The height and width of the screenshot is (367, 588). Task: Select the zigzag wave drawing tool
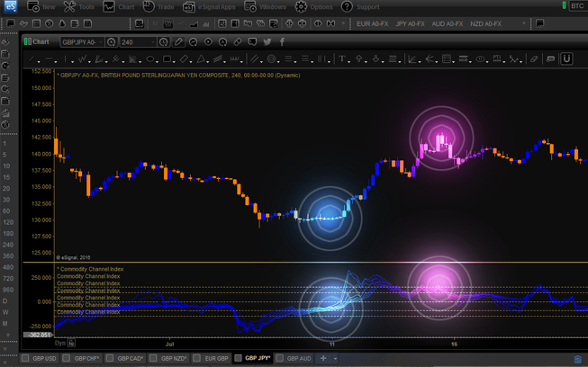[83, 58]
